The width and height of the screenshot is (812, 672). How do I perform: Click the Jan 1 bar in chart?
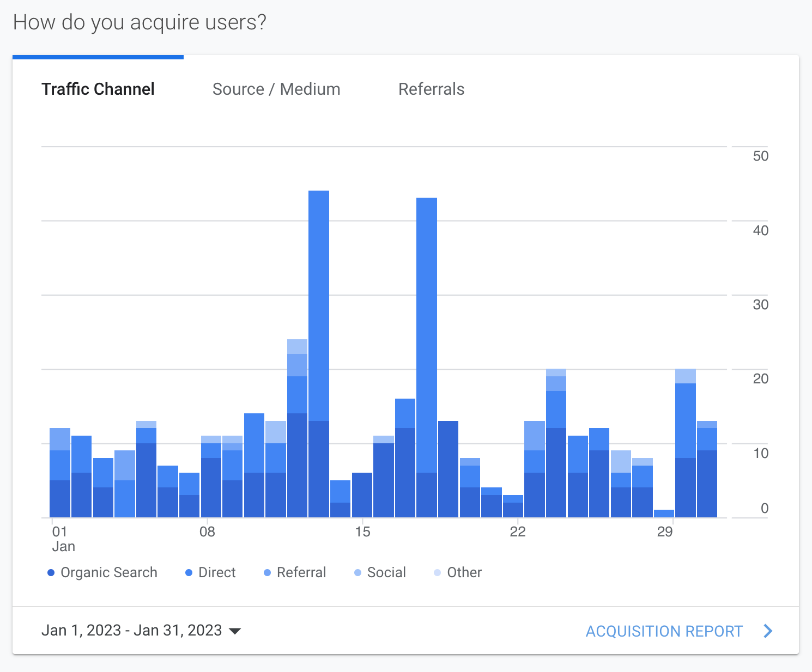60,479
